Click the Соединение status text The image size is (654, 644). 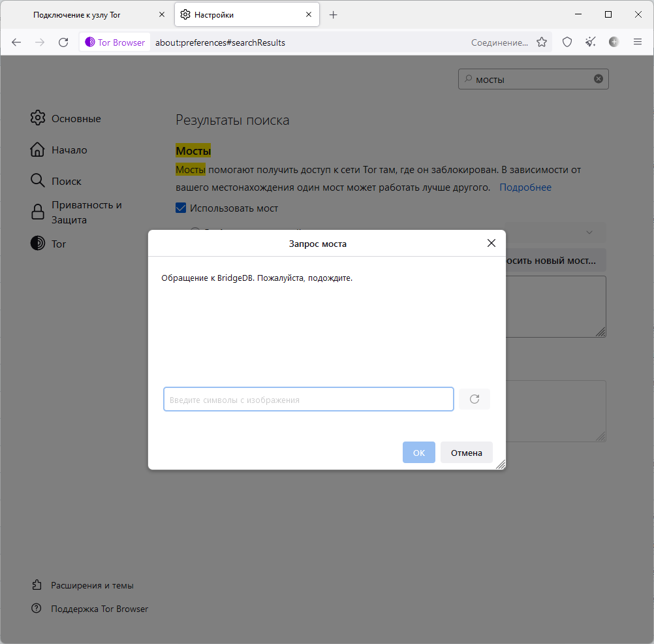click(499, 42)
